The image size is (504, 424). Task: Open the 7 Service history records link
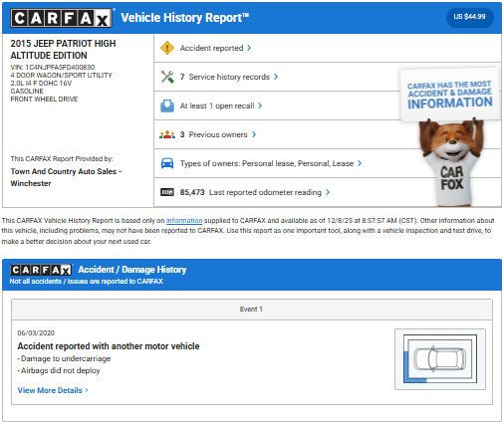tap(225, 77)
